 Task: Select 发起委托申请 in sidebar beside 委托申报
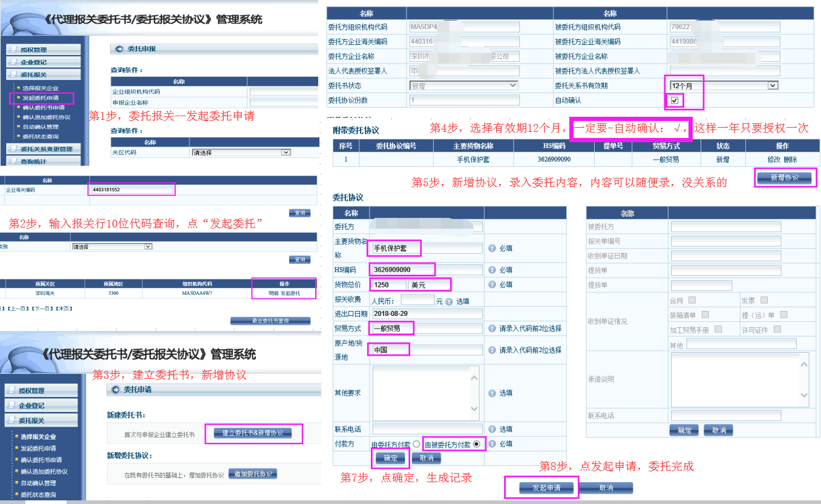[x=41, y=98]
